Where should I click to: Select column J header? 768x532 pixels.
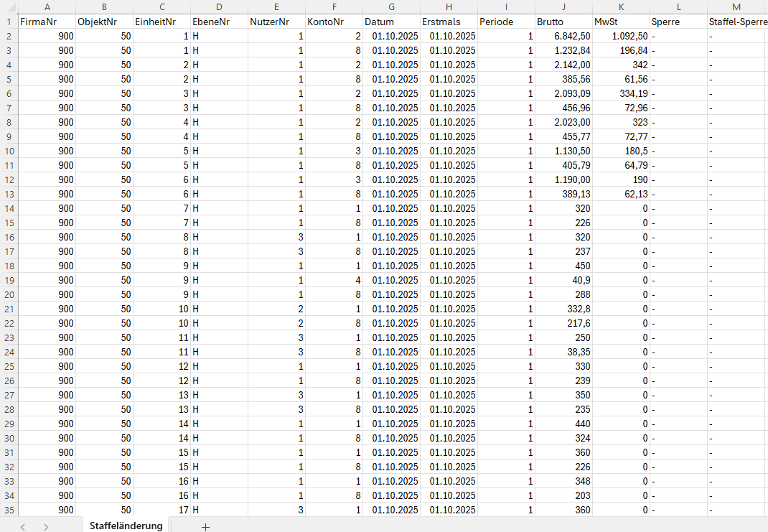(x=563, y=7)
